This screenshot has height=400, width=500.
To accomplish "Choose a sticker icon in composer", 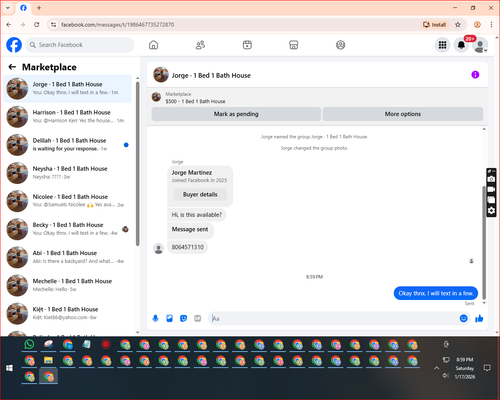I will click(183, 318).
